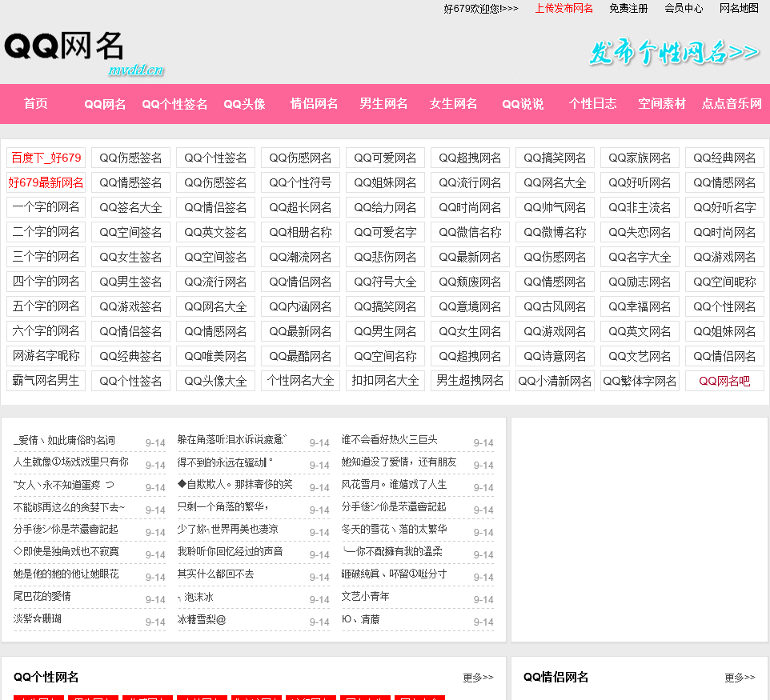The width and height of the screenshot is (770, 700).
Task: Click entry 风花雪月。谁嬉戏了人生
Action: [x=395, y=485]
